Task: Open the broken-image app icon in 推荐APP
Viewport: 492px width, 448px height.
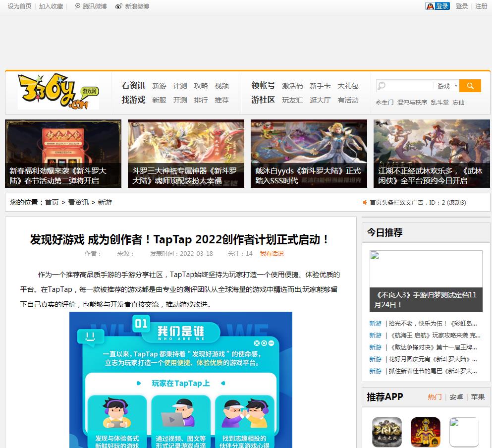Action: click(x=464, y=432)
